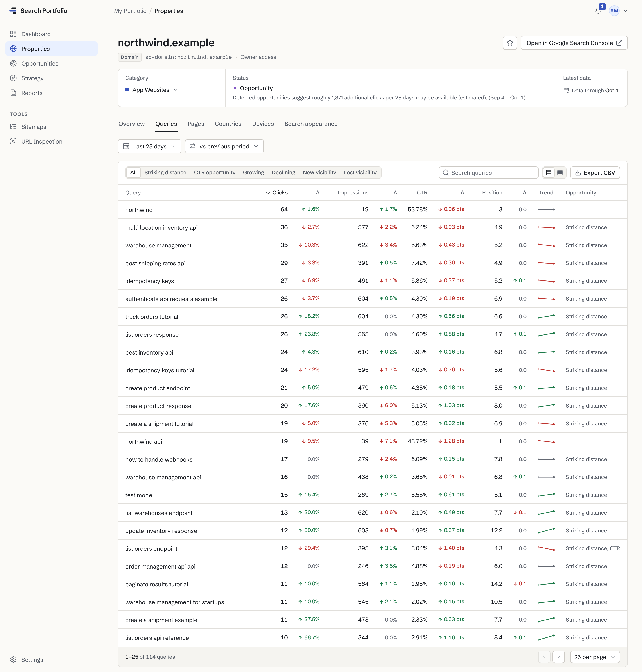Open Reports in the sidebar
The height and width of the screenshot is (672, 642).
pos(51,93)
